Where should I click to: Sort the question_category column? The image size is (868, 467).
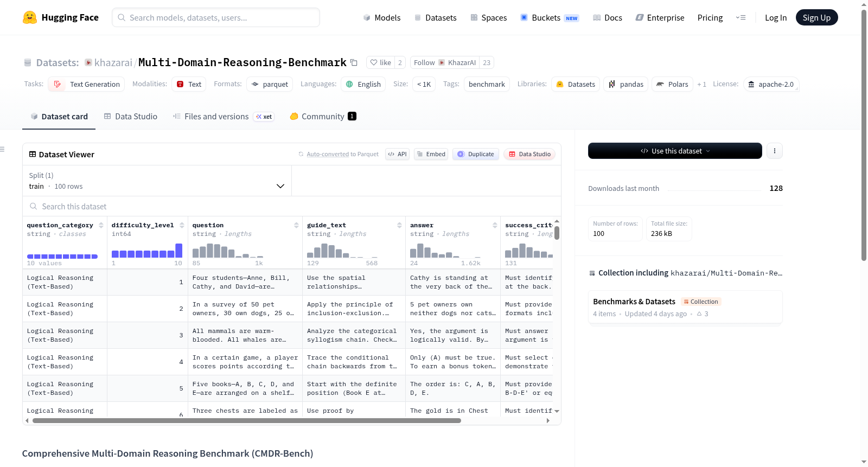pos(101,225)
